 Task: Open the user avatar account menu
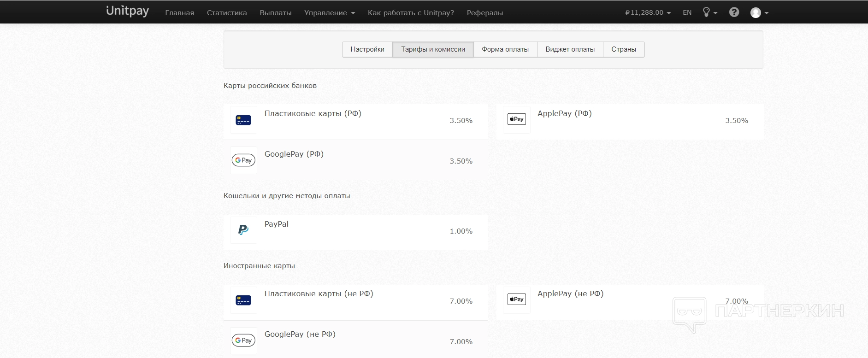click(x=759, y=13)
